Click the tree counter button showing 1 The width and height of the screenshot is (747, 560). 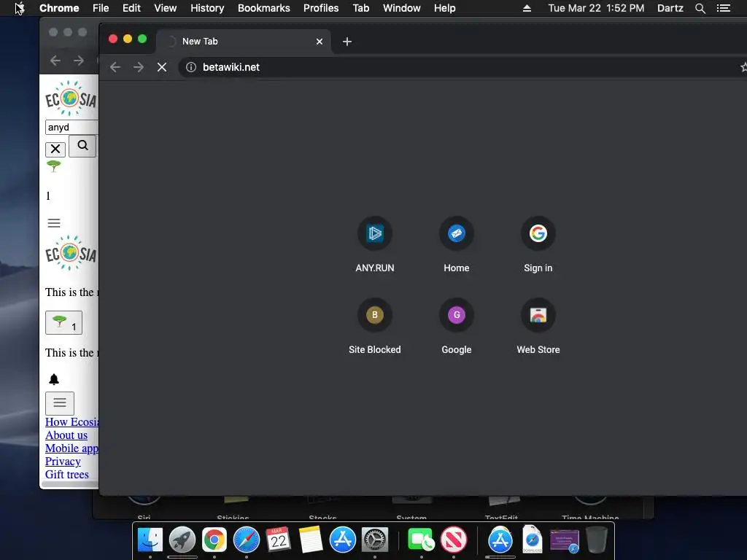(64, 322)
